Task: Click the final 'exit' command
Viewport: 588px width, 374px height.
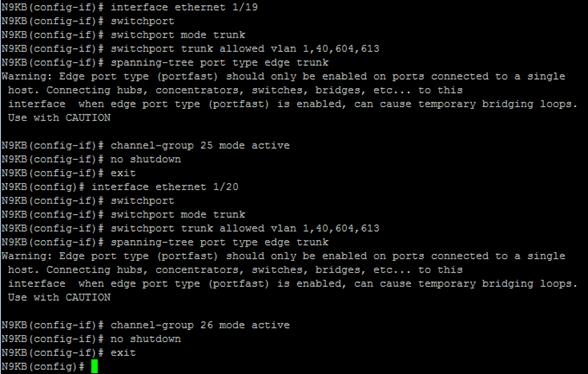Action: coord(123,353)
